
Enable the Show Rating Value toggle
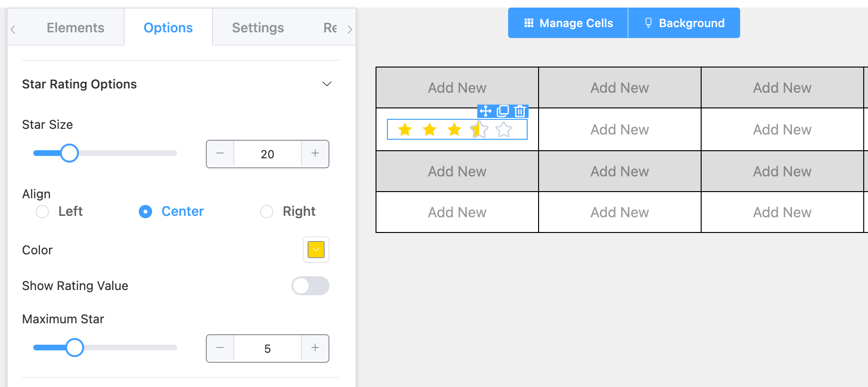pyautogui.click(x=310, y=286)
